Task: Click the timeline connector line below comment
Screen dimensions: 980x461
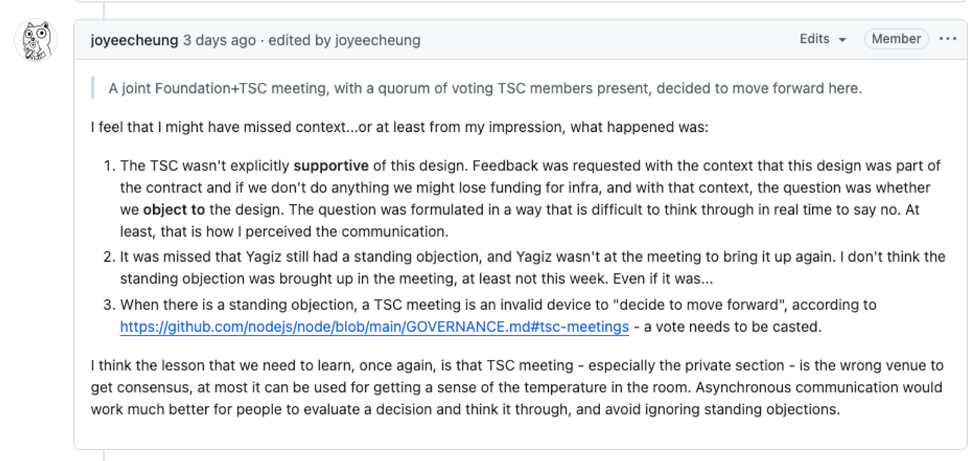Action: [104, 455]
